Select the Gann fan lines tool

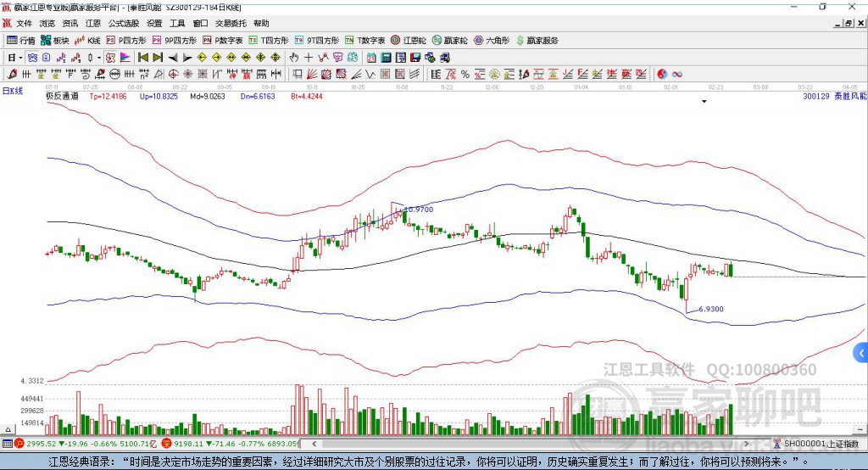(x=312, y=75)
